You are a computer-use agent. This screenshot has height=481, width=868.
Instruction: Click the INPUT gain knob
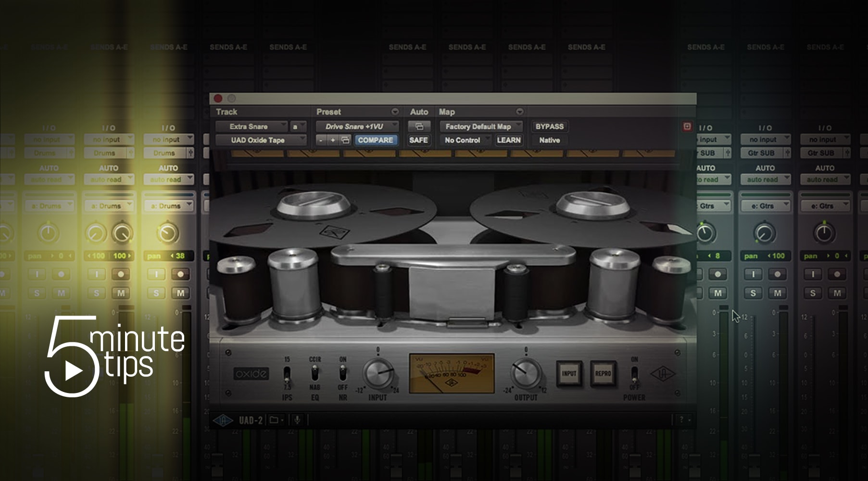(379, 373)
